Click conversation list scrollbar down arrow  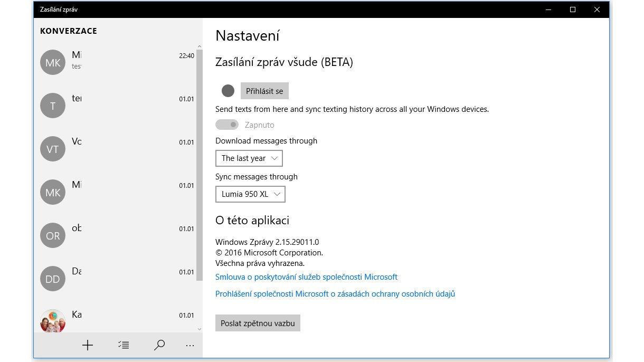(x=199, y=329)
